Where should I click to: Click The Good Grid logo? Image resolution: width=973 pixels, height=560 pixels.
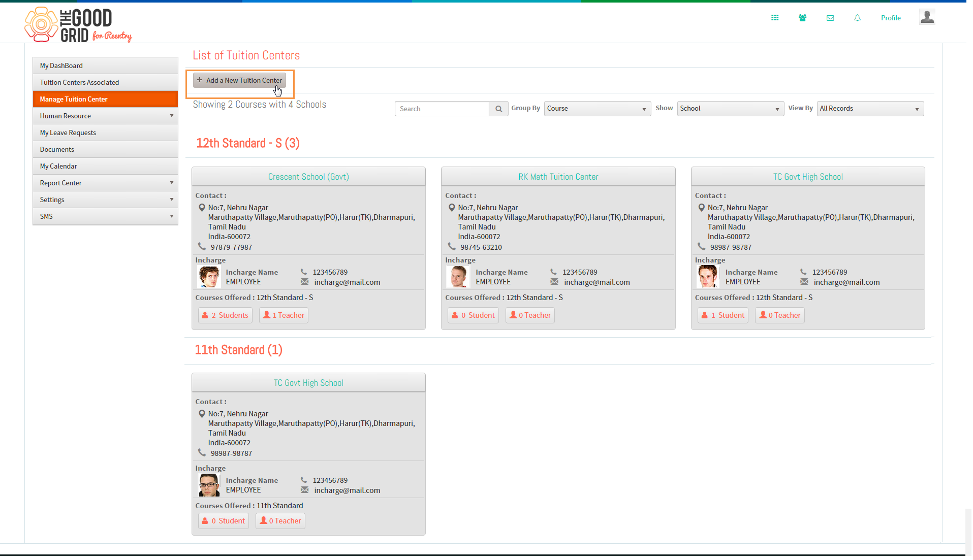(x=78, y=24)
